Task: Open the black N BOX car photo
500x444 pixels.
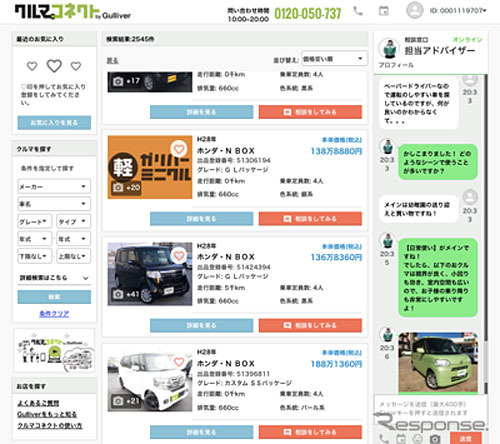Action: (150, 274)
